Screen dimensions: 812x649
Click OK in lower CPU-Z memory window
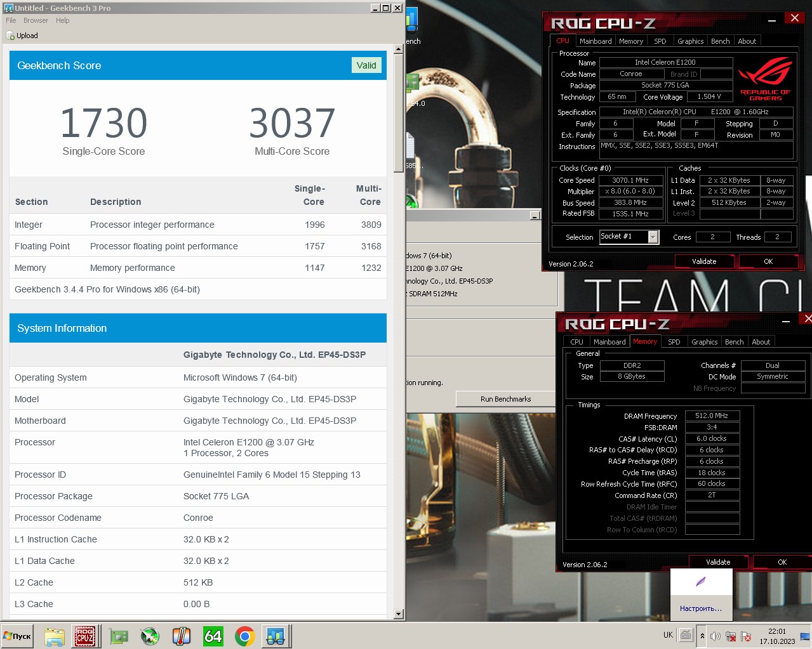[x=782, y=562]
